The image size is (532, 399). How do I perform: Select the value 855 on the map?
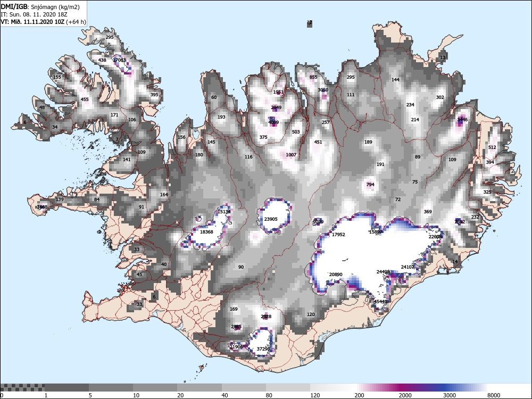313,77
